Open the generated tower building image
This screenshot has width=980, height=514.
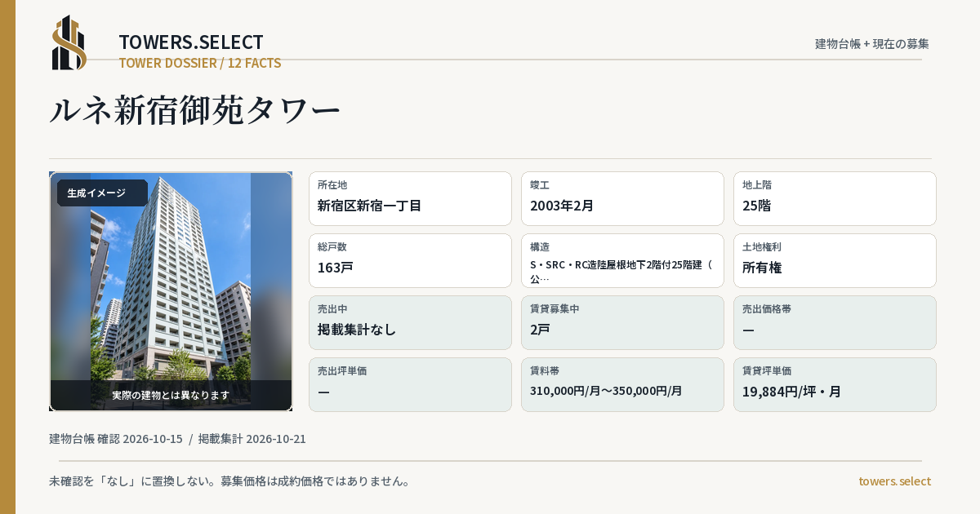point(171,291)
